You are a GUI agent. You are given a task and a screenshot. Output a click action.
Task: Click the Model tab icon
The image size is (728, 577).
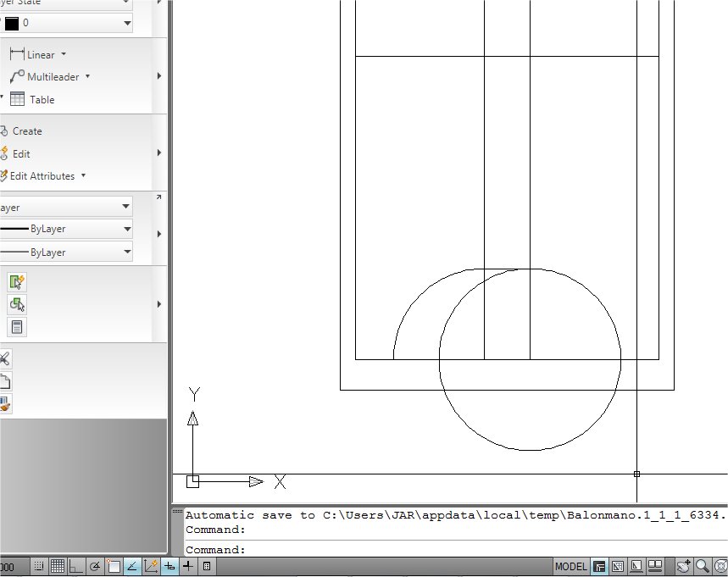599,567
